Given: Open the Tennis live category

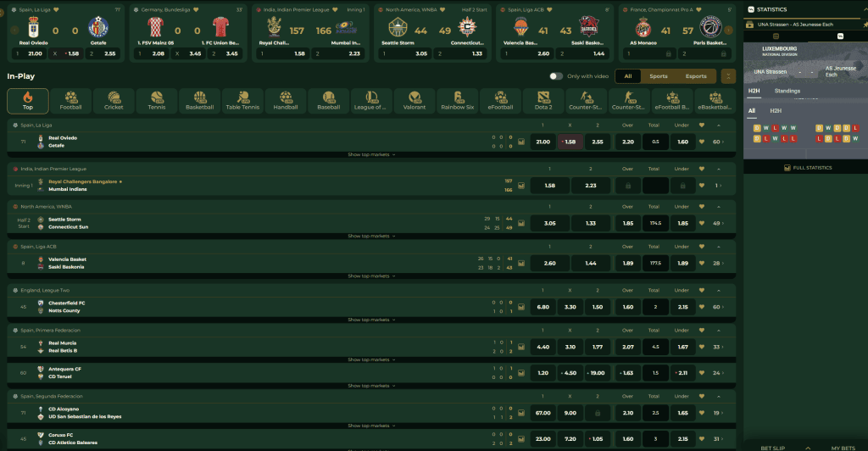Looking at the screenshot, I should click(157, 101).
